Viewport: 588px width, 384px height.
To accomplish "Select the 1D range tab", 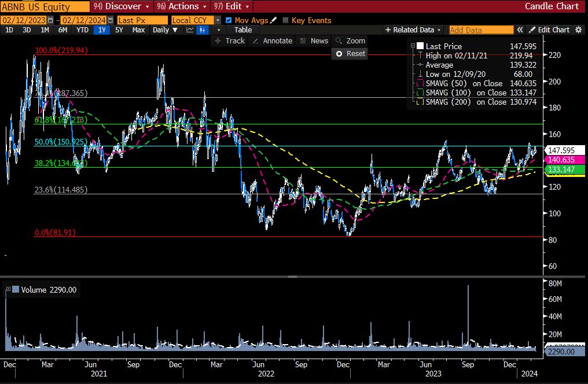I will [x=9, y=30].
